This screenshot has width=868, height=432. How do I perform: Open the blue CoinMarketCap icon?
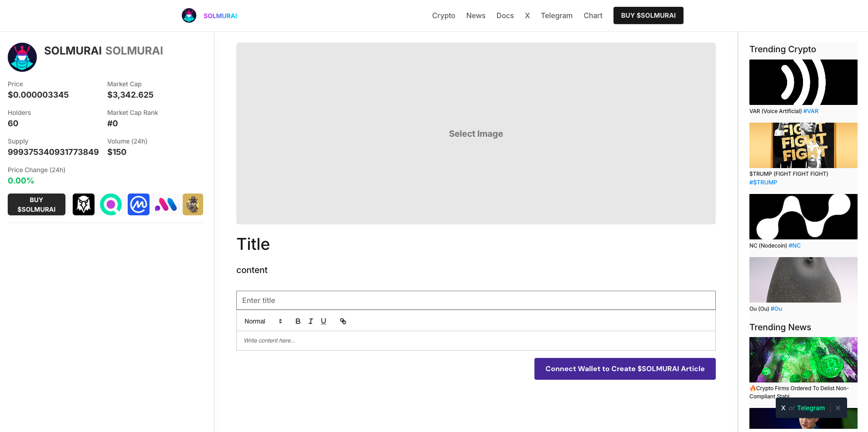point(139,204)
